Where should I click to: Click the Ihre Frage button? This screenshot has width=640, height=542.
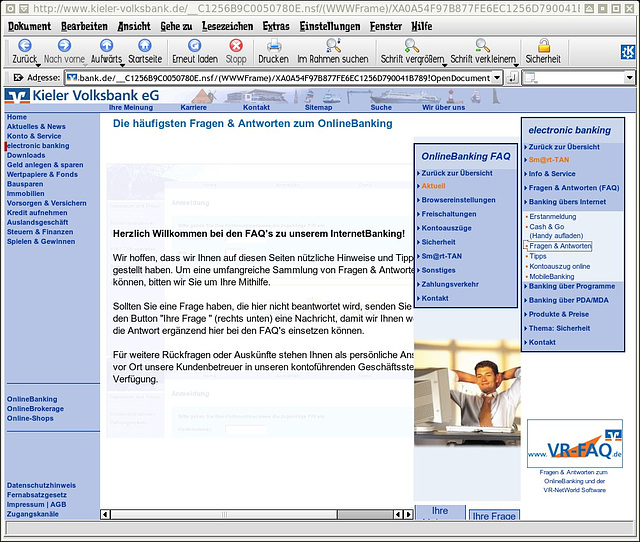494,515
